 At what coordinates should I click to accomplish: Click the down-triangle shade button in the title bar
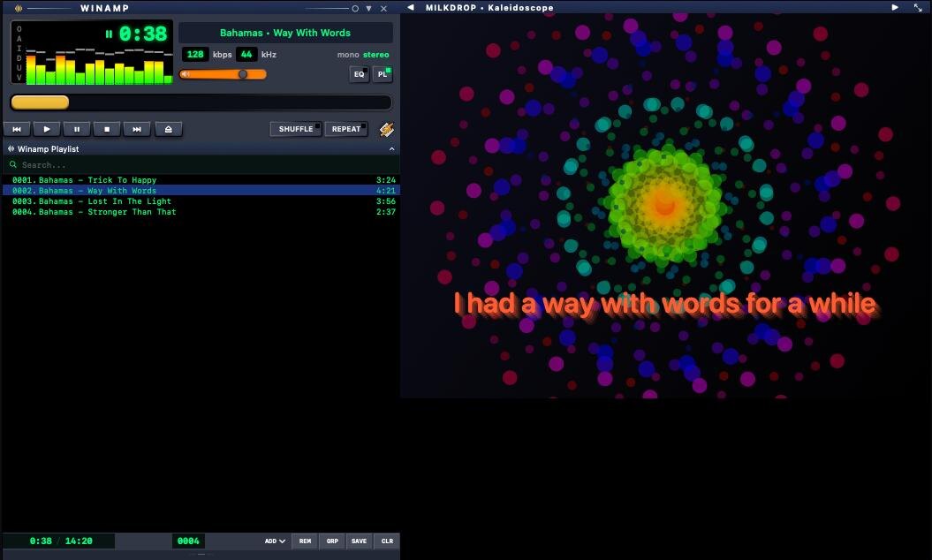(x=368, y=8)
